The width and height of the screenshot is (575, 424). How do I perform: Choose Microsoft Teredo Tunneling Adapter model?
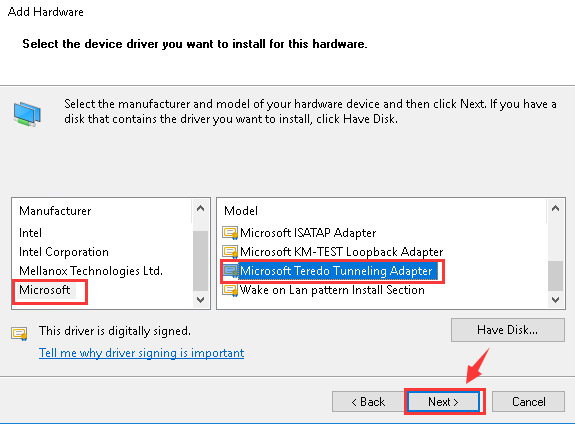point(336,271)
